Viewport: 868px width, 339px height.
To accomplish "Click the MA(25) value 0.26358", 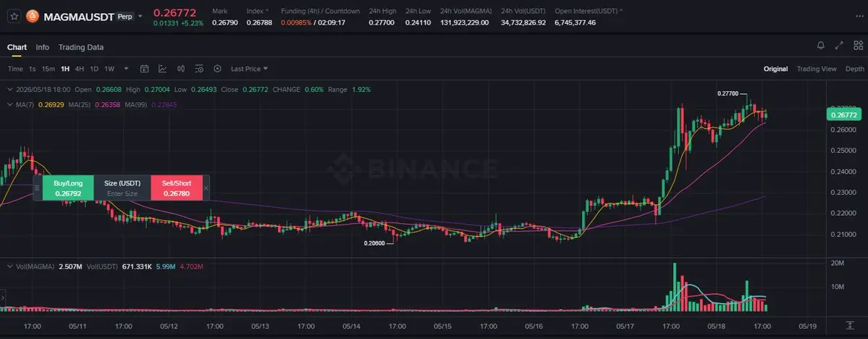I will pyautogui.click(x=107, y=104).
